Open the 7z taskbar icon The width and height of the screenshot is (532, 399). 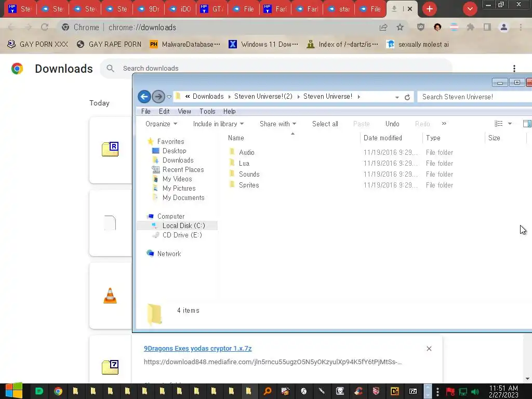413,391
